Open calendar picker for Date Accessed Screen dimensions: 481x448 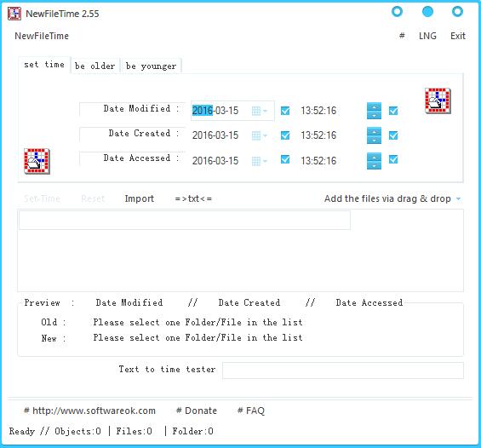pyautogui.click(x=260, y=161)
